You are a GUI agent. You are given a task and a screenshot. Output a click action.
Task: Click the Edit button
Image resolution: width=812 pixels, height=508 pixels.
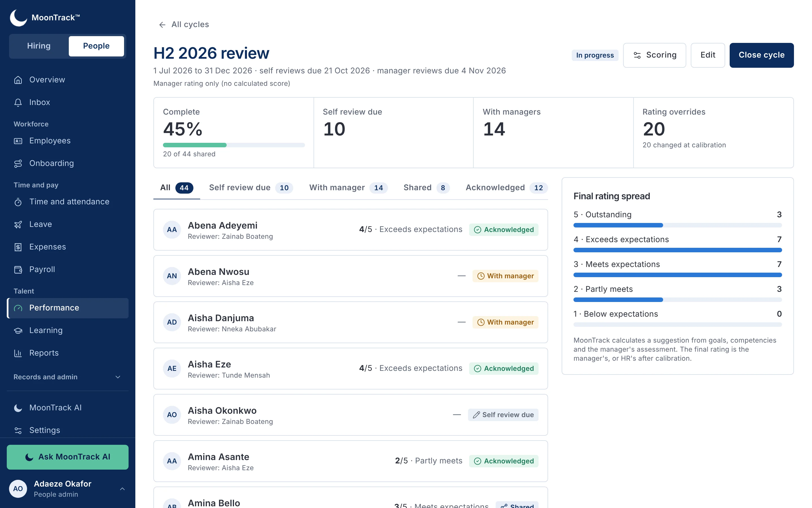(x=708, y=55)
